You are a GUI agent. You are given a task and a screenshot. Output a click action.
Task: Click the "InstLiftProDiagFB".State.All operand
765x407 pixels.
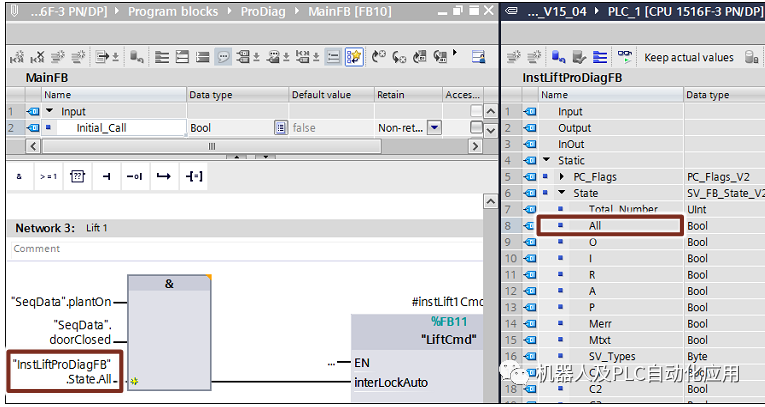coord(64,371)
